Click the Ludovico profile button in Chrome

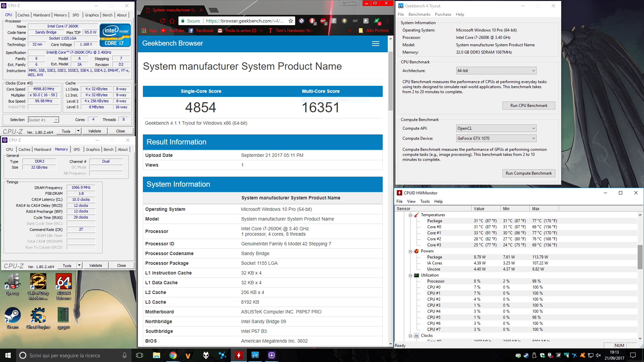click(350, 3)
